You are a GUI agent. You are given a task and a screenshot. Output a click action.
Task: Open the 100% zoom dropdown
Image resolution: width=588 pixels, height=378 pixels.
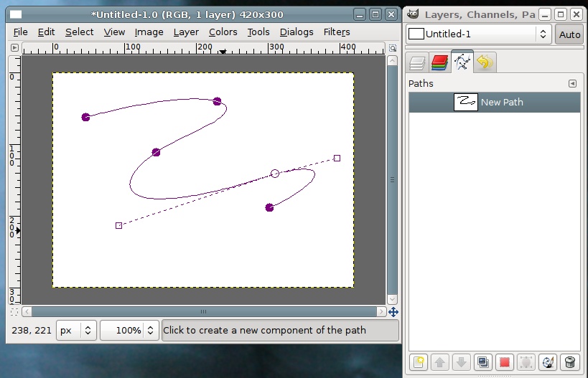point(129,330)
